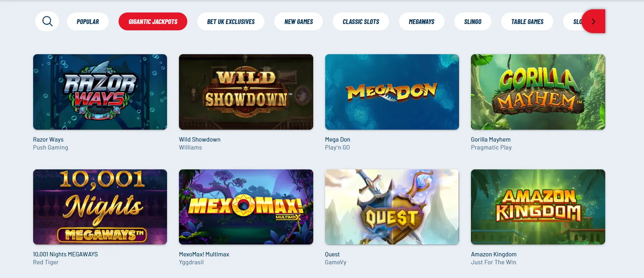Click the Wild Showdown title text
This screenshot has height=278, width=644.
pyautogui.click(x=200, y=140)
